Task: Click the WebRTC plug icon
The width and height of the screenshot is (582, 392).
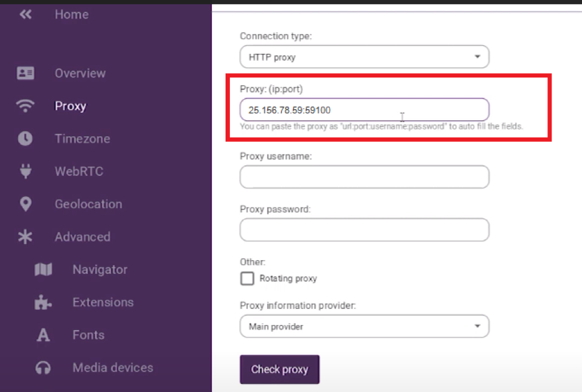Action: pyautogui.click(x=25, y=171)
